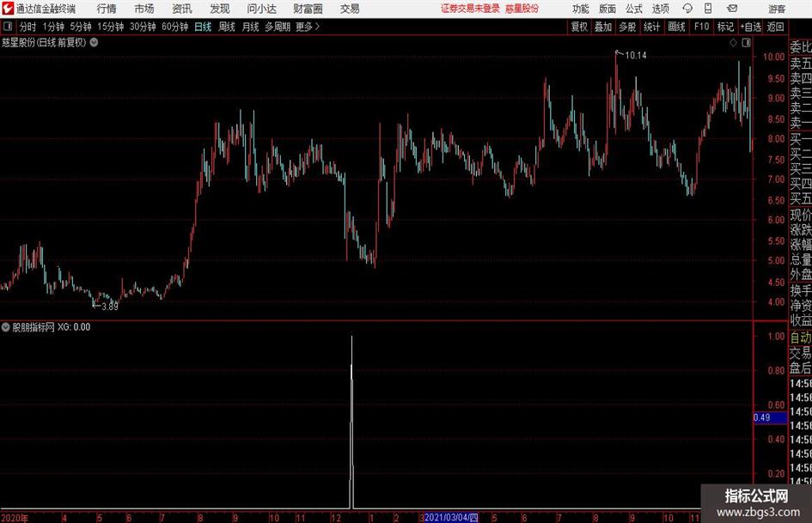Click the 2021/03/04 date marker
Screen dimensions: 812x523
tap(451, 518)
